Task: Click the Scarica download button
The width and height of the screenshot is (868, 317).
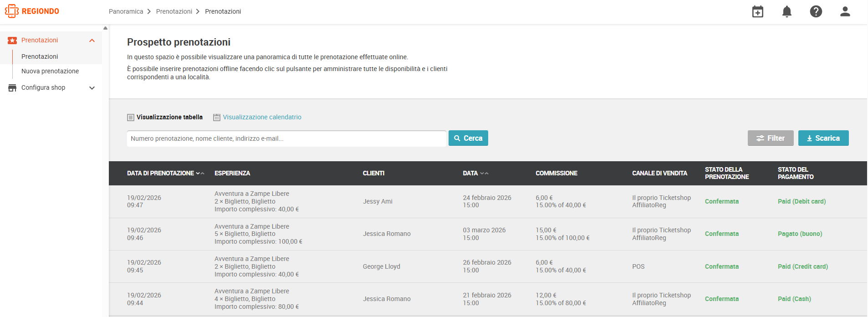Action: [823, 138]
